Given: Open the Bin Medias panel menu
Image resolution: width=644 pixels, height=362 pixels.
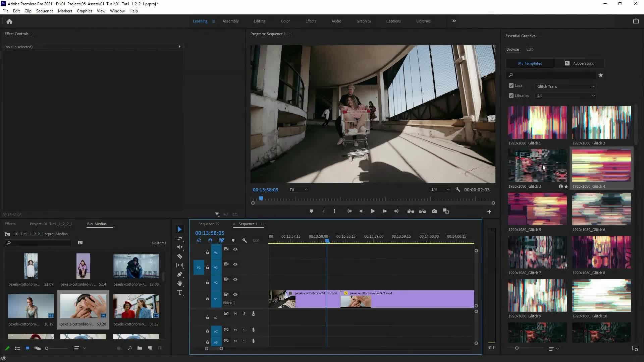Looking at the screenshot, I should [111, 224].
